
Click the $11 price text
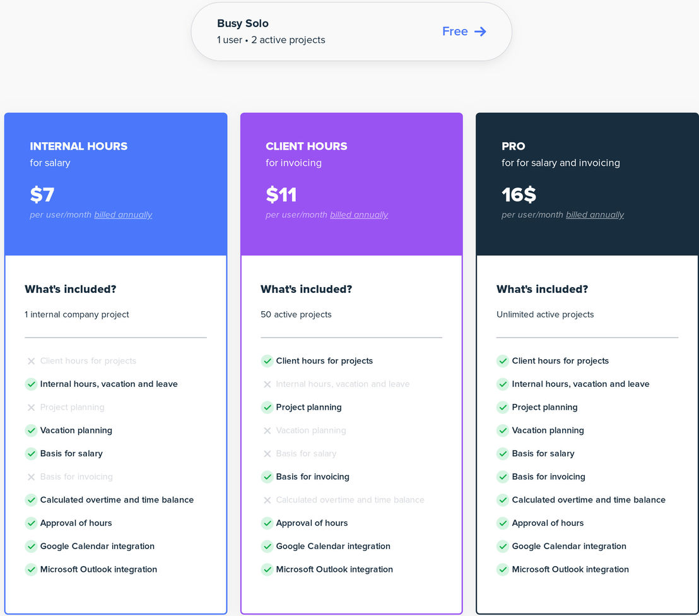pos(281,194)
